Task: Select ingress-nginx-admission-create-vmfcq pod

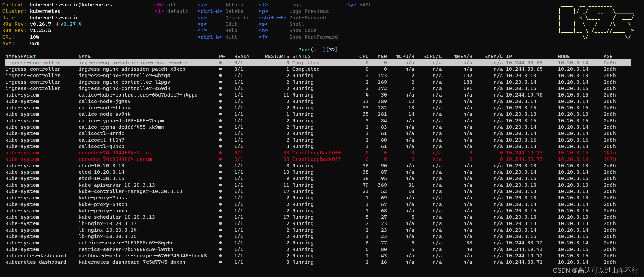Action: tap(318, 63)
